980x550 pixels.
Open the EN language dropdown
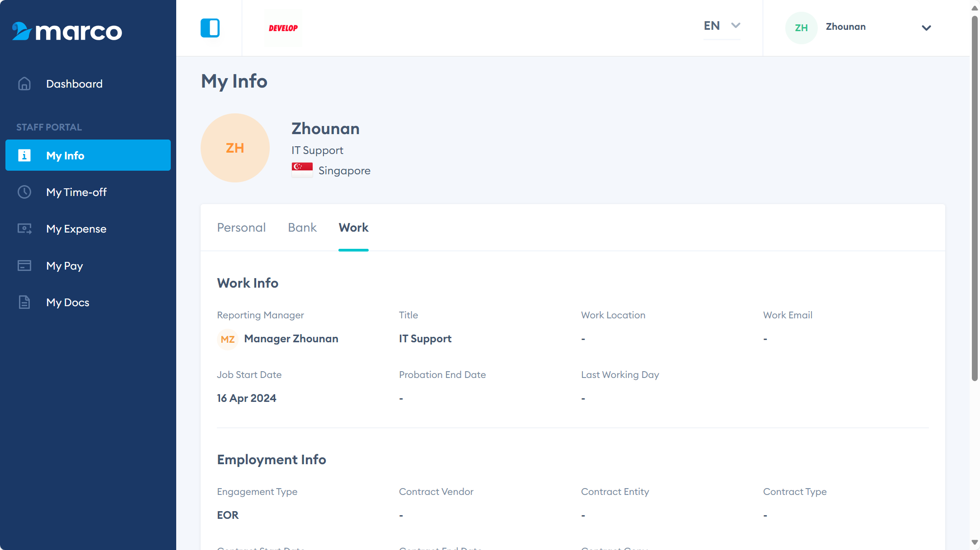(x=722, y=26)
